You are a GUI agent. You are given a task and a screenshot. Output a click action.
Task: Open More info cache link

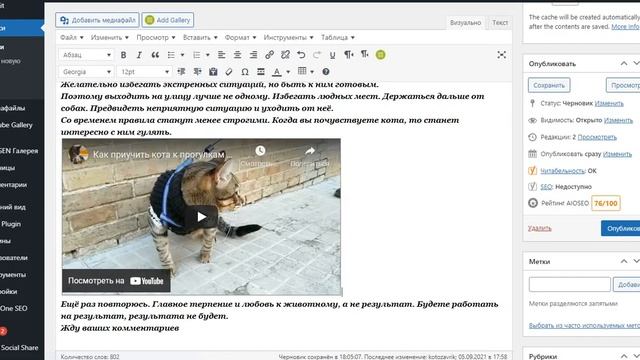(625, 27)
